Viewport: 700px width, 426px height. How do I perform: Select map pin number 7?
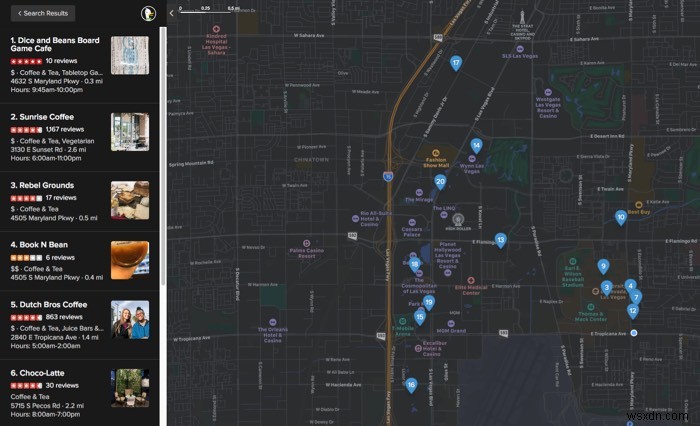pyautogui.click(x=636, y=297)
